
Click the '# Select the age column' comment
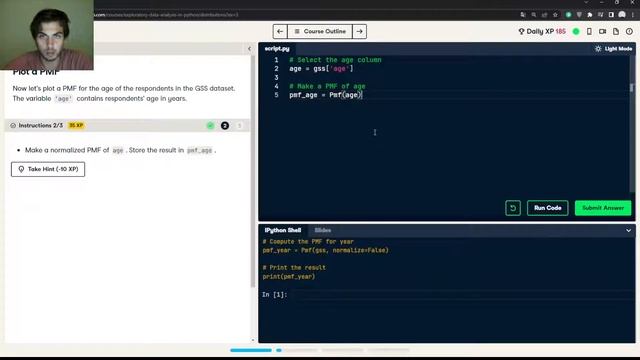click(335, 60)
